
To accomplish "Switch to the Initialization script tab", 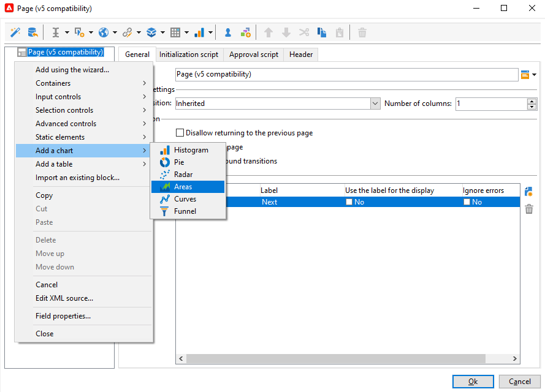I will coord(188,55).
